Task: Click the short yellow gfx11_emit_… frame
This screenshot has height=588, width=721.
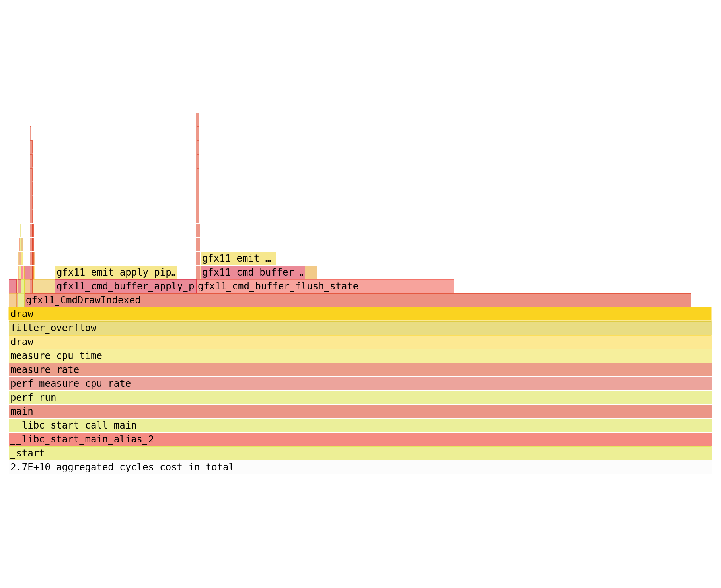Action: pyautogui.click(x=238, y=258)
